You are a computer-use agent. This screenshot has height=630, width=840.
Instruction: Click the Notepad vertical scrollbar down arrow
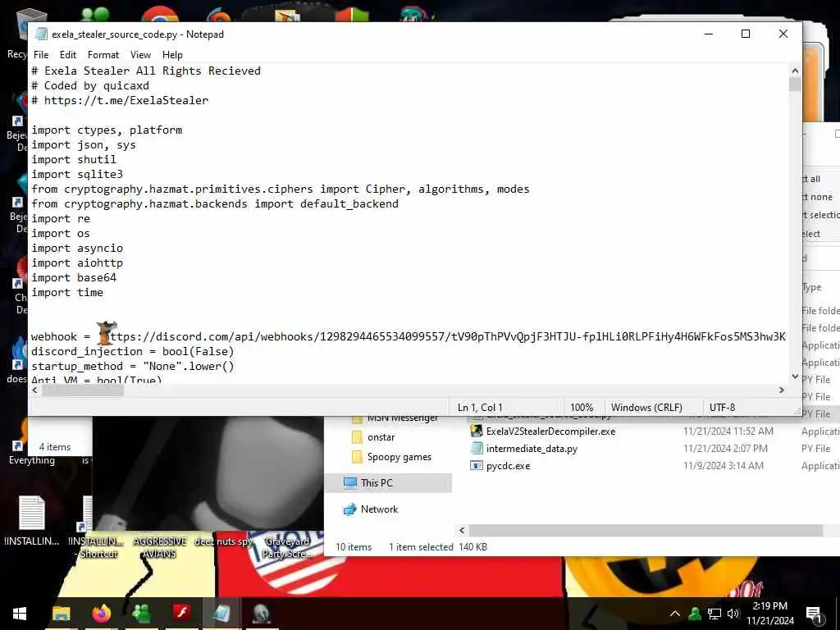794,377
